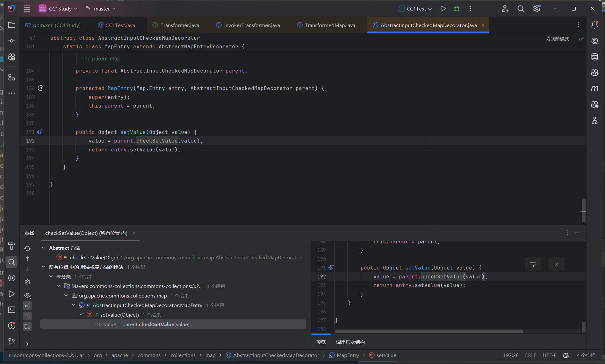This screenshot has width=605, height=364.
Task: Open the Git tool window
Action: coord(11,341)
